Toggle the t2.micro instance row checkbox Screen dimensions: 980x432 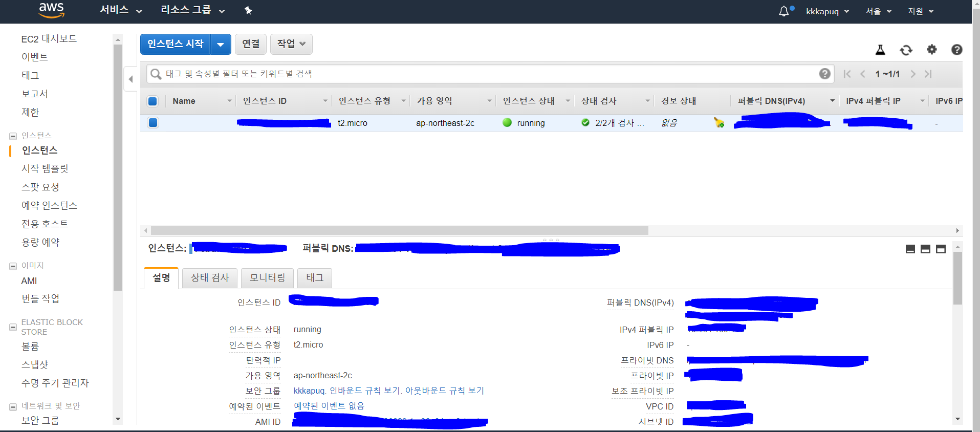coord(153,122)
